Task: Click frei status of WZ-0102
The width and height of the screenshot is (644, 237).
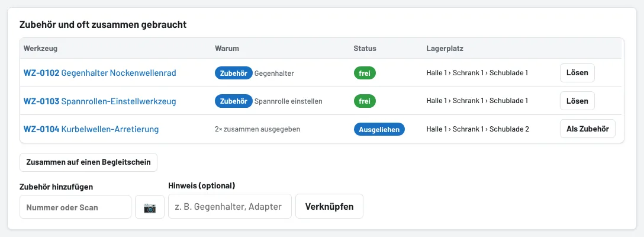Action: [x=365, y=73]
